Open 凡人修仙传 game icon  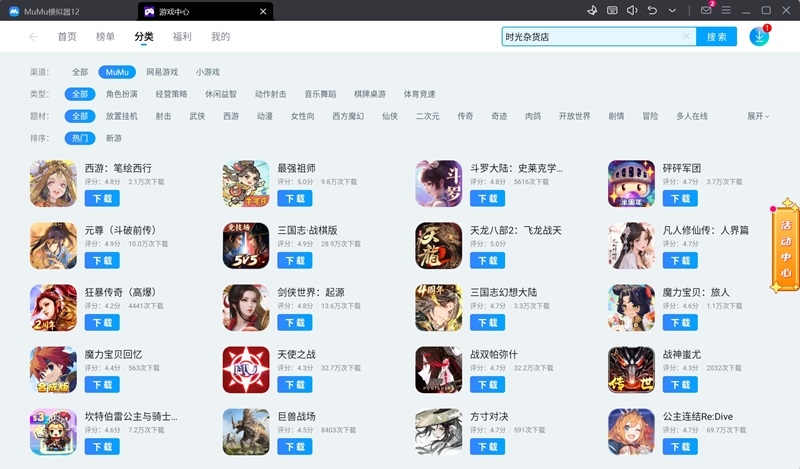[631, 245]
